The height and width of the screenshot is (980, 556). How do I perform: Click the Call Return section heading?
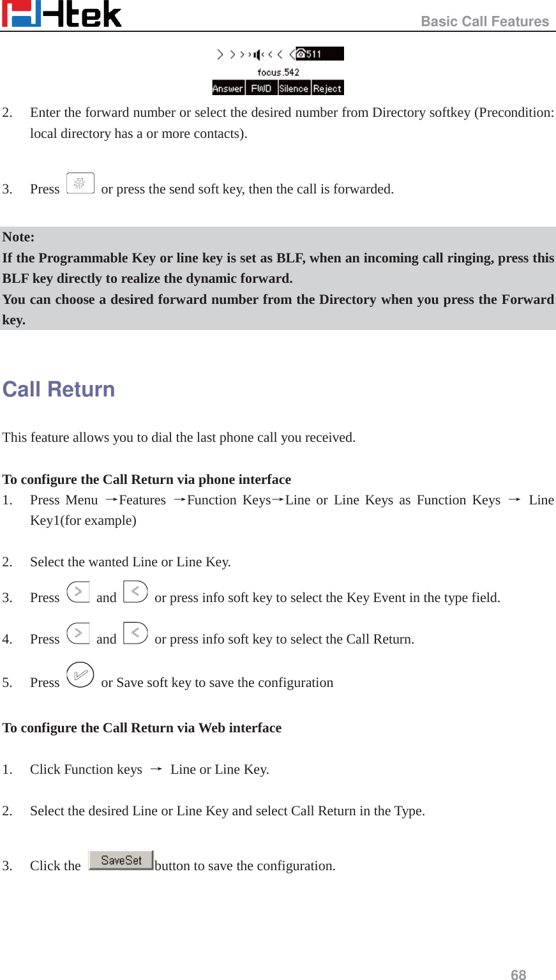point(59,389)
